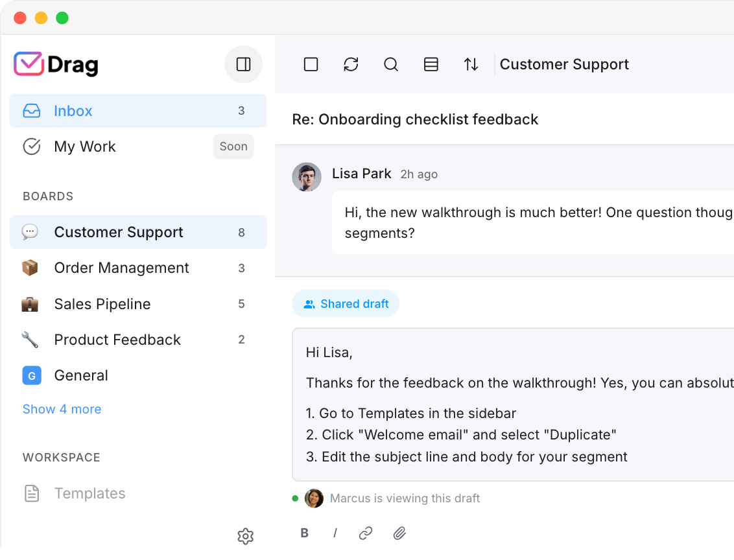Image resolution: width=734 pixels, height=560 pixels.
Task: Open the Product Feedback board
Action: [x=138, y=340]
